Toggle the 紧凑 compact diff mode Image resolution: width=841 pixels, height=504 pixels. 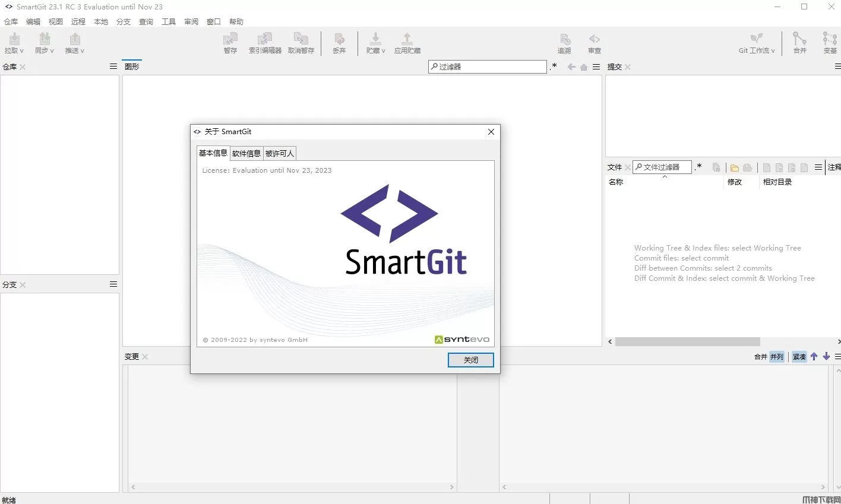click(x=799, y=357)
